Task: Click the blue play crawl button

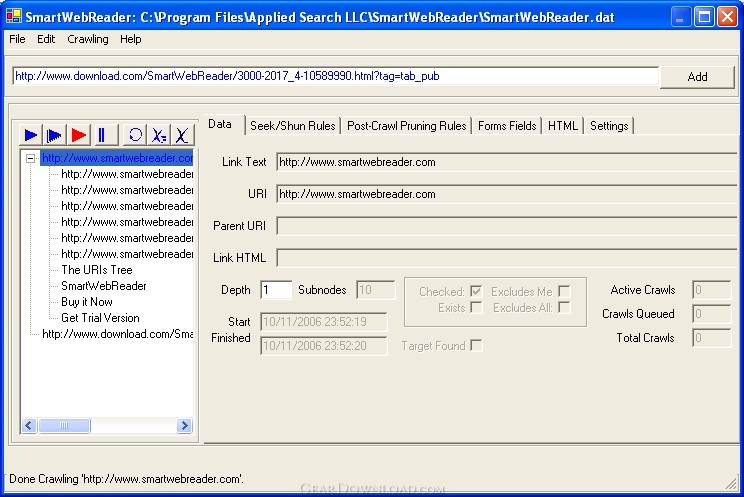Action: (31, 135)
